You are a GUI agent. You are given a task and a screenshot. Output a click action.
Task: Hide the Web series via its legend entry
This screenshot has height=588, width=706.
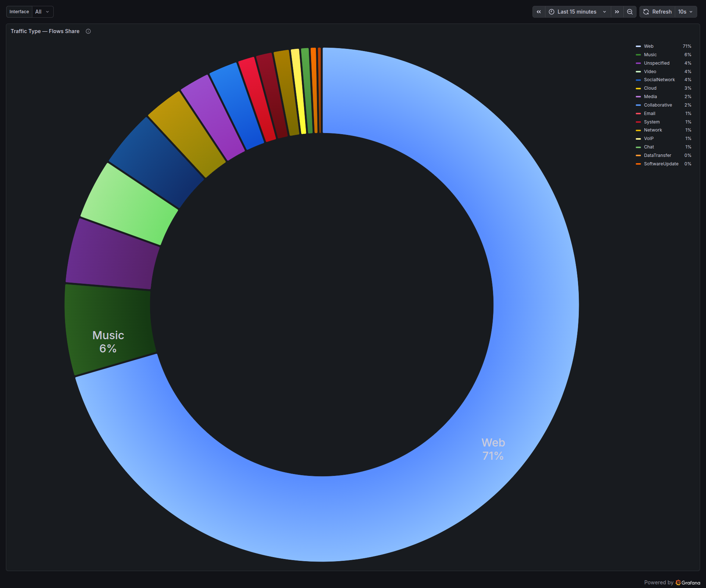(x=648, y=46)
